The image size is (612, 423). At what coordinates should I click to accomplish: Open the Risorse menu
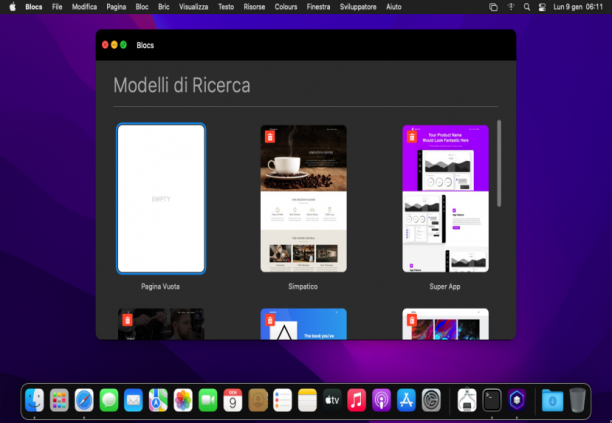pyautogui.click(x=254, y=7)
